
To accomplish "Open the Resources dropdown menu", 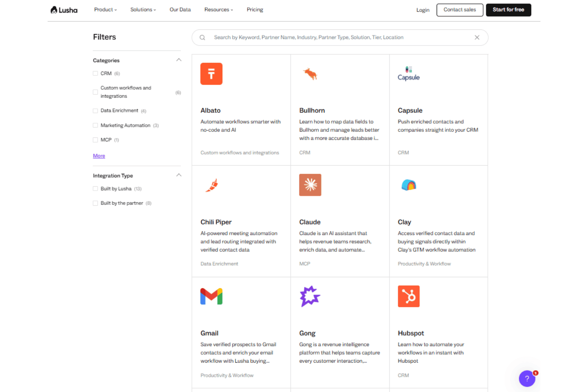I will tap(219, 10).
